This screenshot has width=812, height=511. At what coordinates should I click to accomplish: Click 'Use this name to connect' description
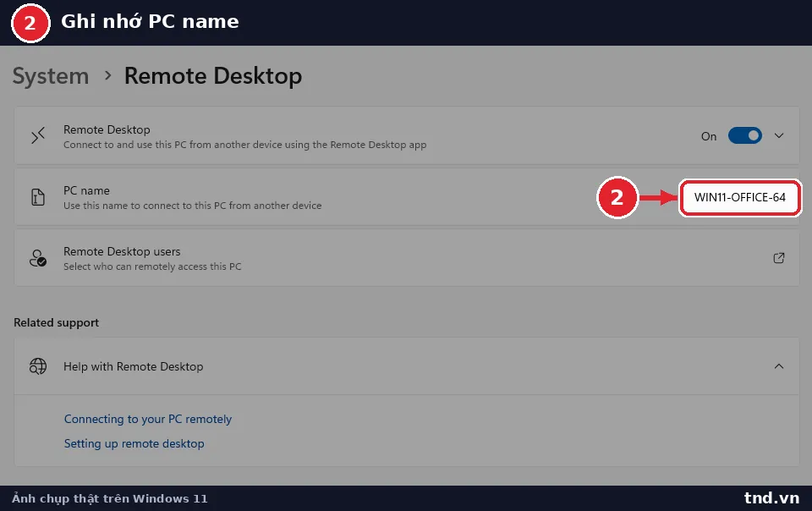pyautogui.click(x=192, y=206)
